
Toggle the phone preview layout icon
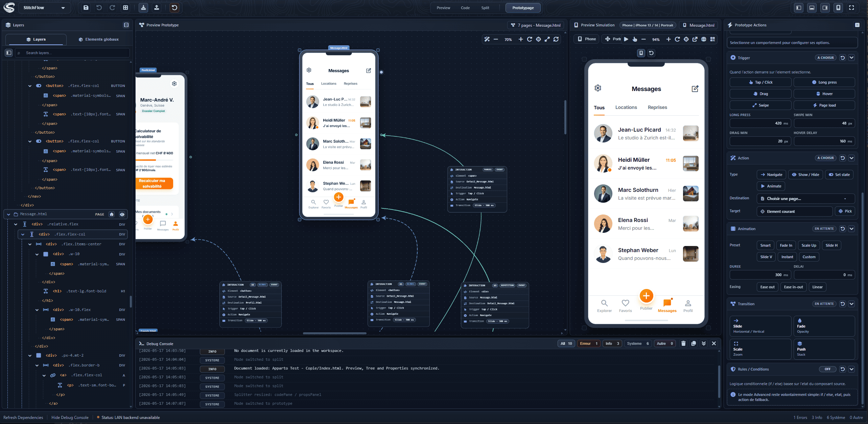[838, 7]
